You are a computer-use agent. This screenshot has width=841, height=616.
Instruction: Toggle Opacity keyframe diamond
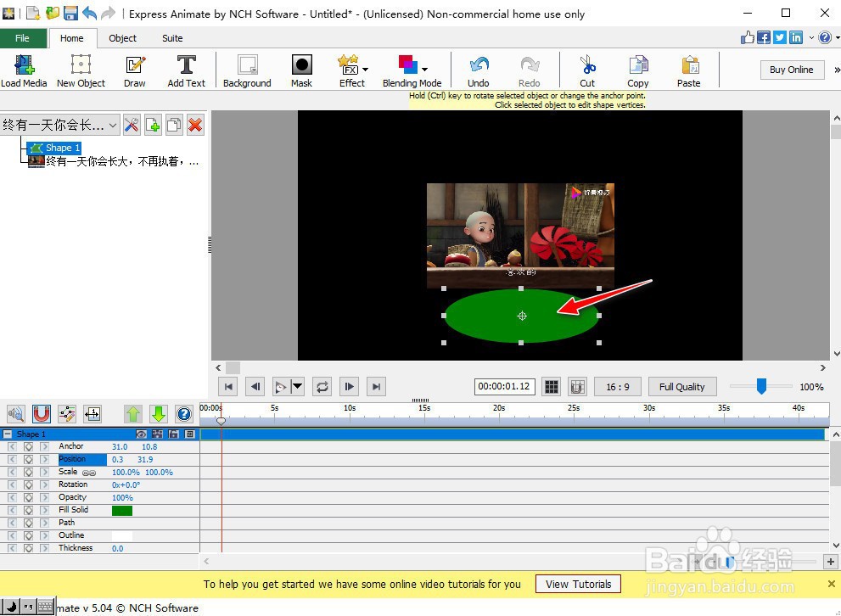[x=28, y=497]
